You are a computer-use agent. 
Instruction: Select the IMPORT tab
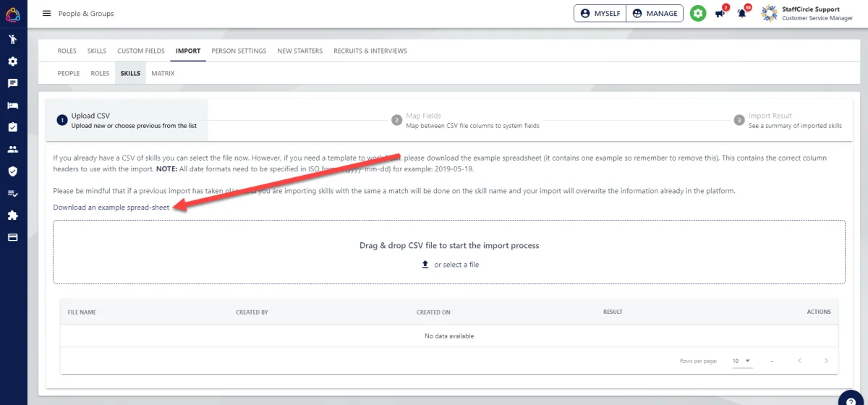188,51
